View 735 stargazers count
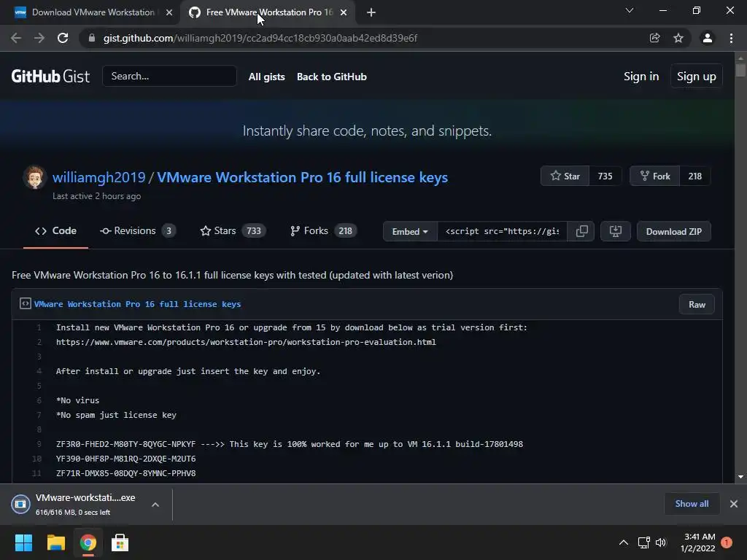This screenshot has height=560, width=747. coord(605,176)
